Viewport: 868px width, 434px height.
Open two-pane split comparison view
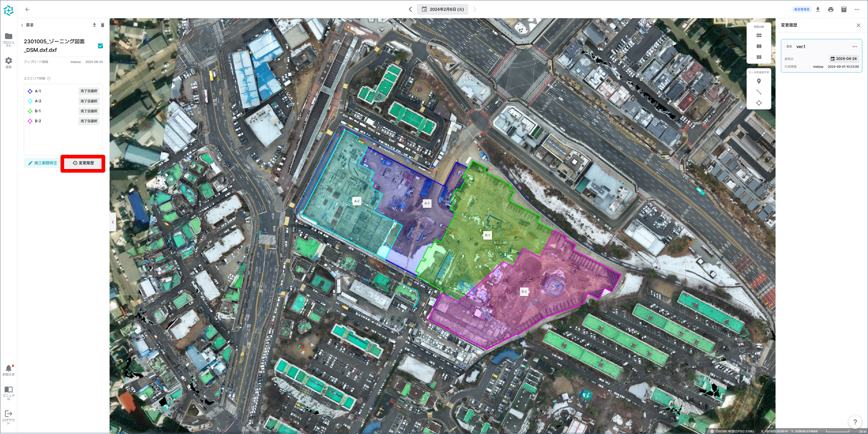tap(759, 46)
